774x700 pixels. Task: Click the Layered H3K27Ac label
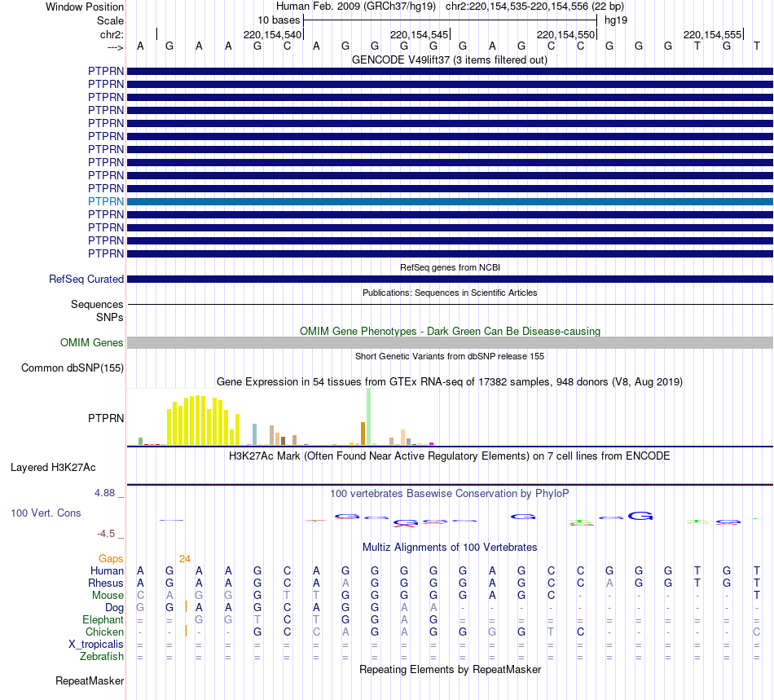point(53,468)
